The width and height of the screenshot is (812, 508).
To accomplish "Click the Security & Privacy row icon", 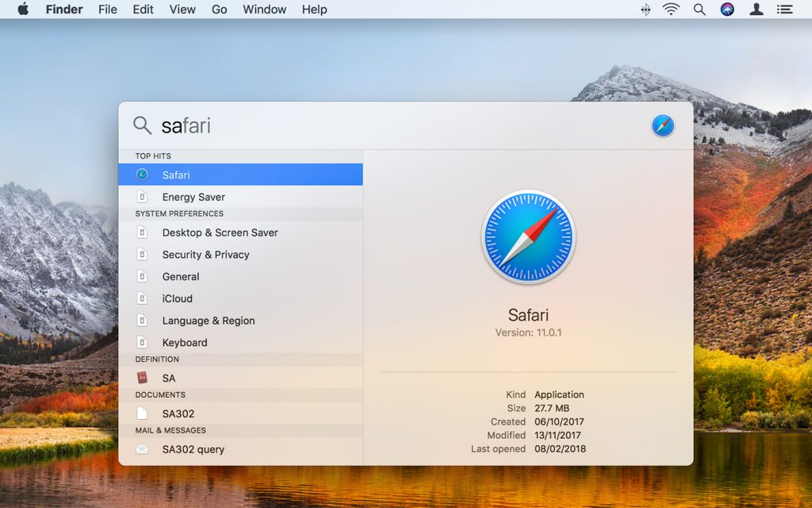I will pos(142,255).
